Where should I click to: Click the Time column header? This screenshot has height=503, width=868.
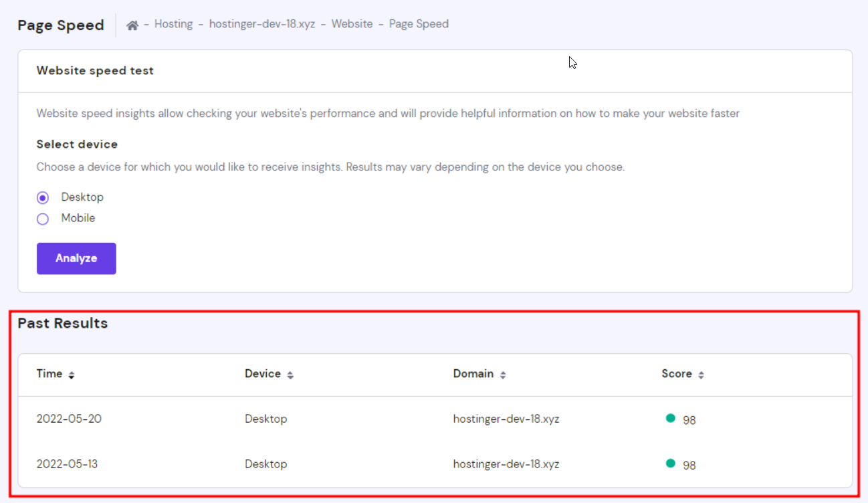(x=49, y=374)
